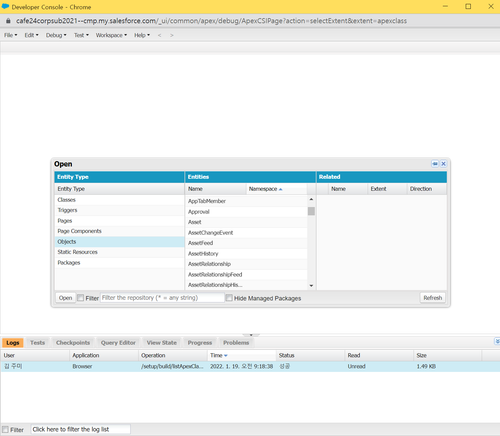Open the View State tab
This screenshot has height=436, width=500.
162,343
